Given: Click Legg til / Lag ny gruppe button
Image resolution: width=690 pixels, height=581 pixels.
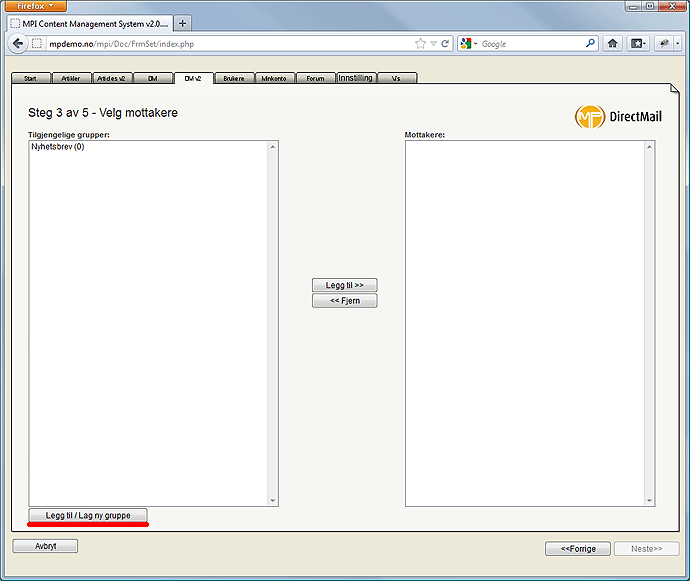Looking at the screenshot, I should coord(88,515).
